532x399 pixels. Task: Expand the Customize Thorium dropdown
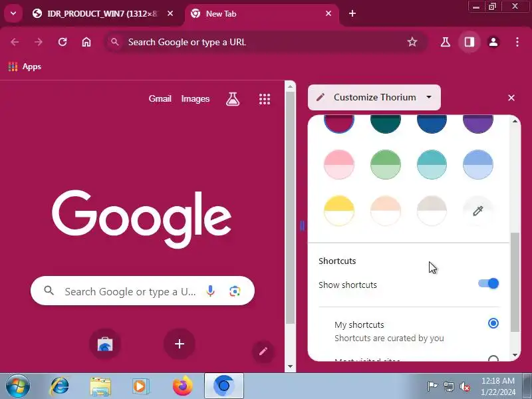point(374,97)
